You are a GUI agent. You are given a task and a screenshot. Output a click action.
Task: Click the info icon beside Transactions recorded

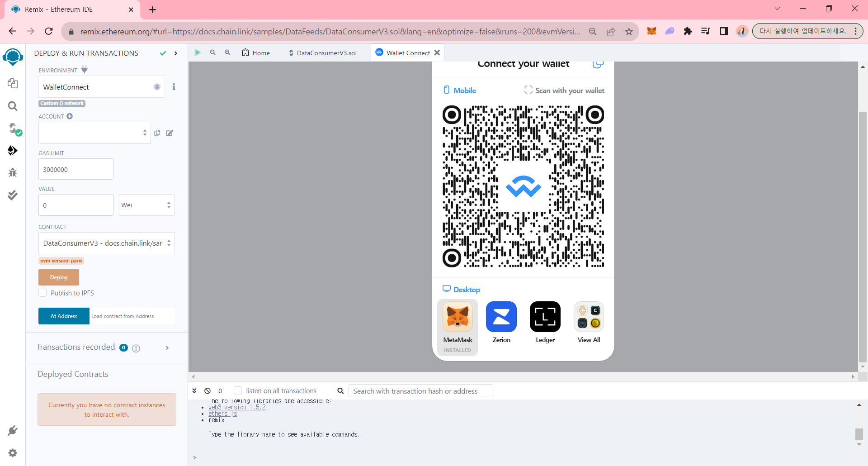pos(136,348)
